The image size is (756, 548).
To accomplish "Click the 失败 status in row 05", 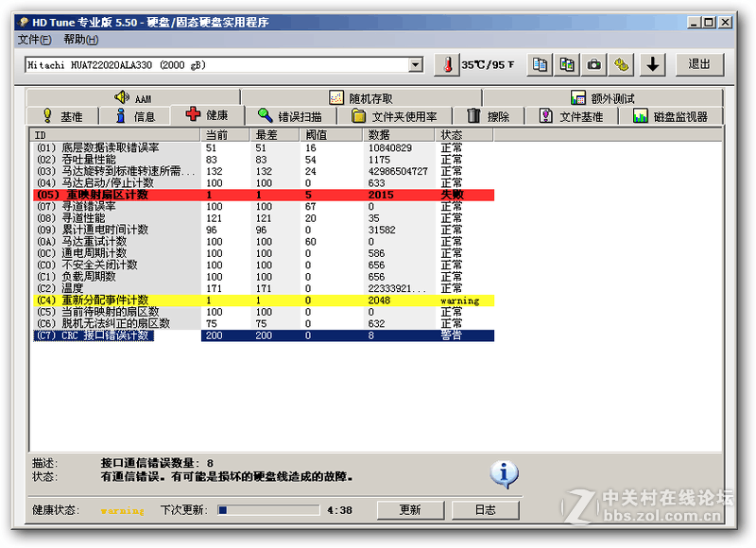I will (452, 195).
